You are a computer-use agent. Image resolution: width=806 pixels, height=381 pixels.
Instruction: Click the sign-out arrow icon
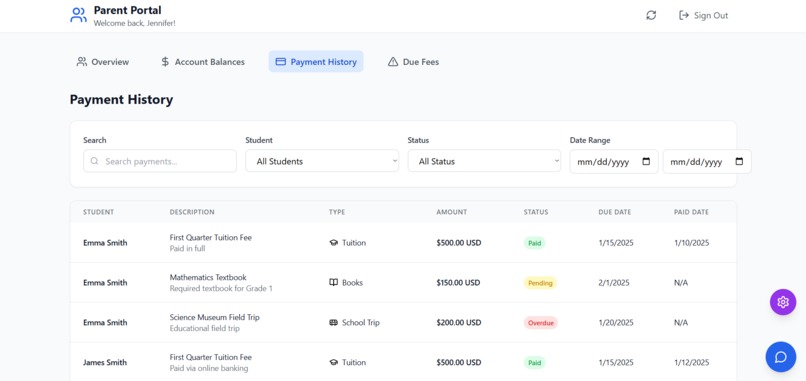(684, 15)
